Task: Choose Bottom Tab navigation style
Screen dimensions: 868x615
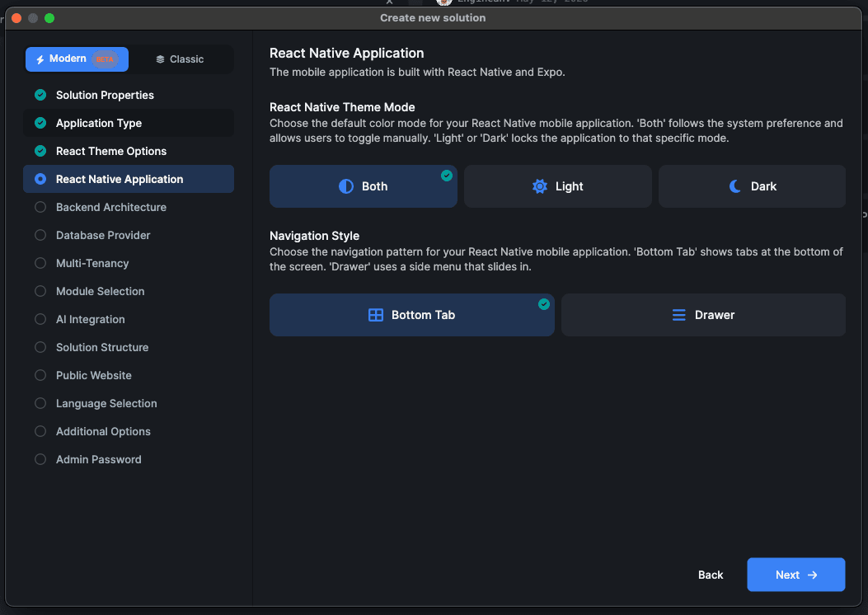Action: [x=412, y=315]
